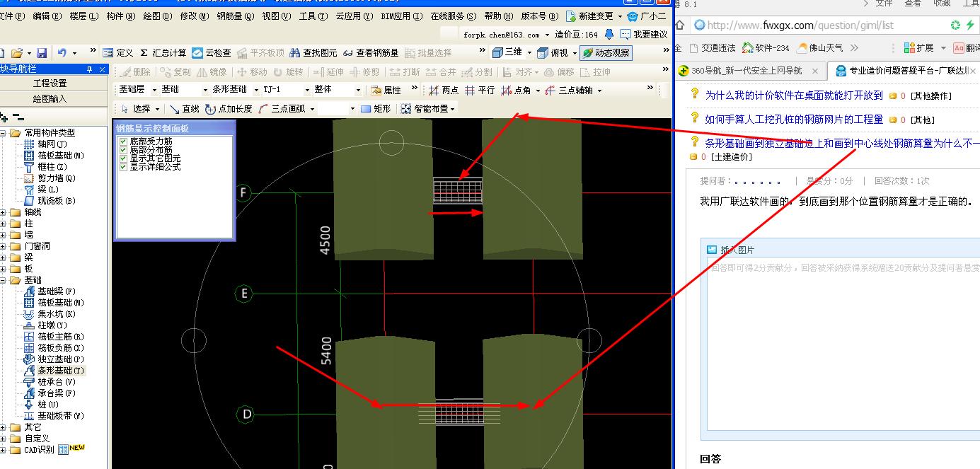
Task: Expand the 柱 folder in tree
Action: pyautogui.click(x=4, y=224)
